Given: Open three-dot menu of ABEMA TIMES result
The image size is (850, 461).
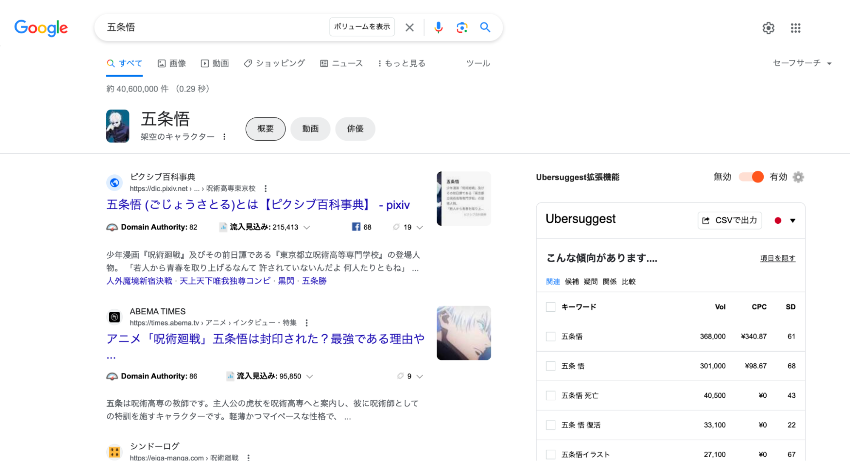Looking at the screenshot, I should [x=307, y=323].
